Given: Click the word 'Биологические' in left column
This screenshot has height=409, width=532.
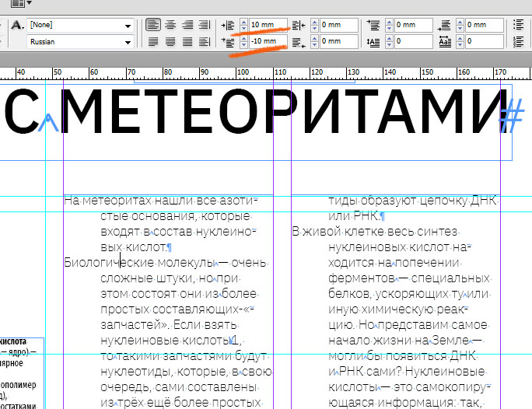Looking at the screenshot, I should (x=109, y=263).
